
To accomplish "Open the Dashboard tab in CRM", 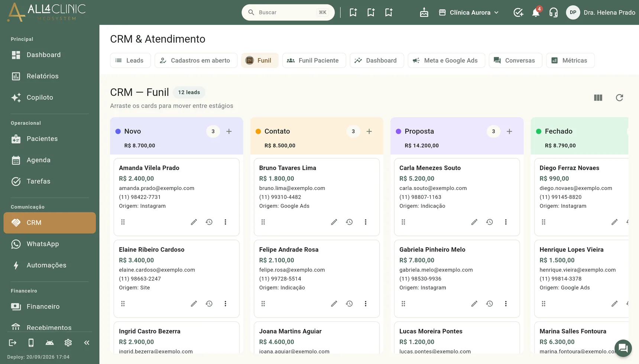I will coord(377,61).
